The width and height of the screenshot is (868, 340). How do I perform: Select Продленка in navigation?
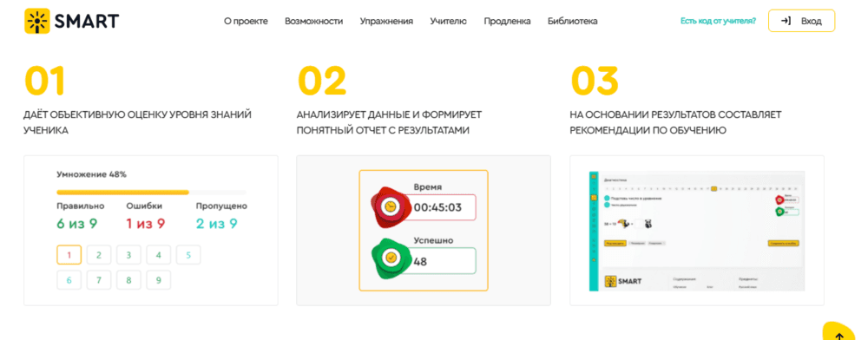click(507, 21)
